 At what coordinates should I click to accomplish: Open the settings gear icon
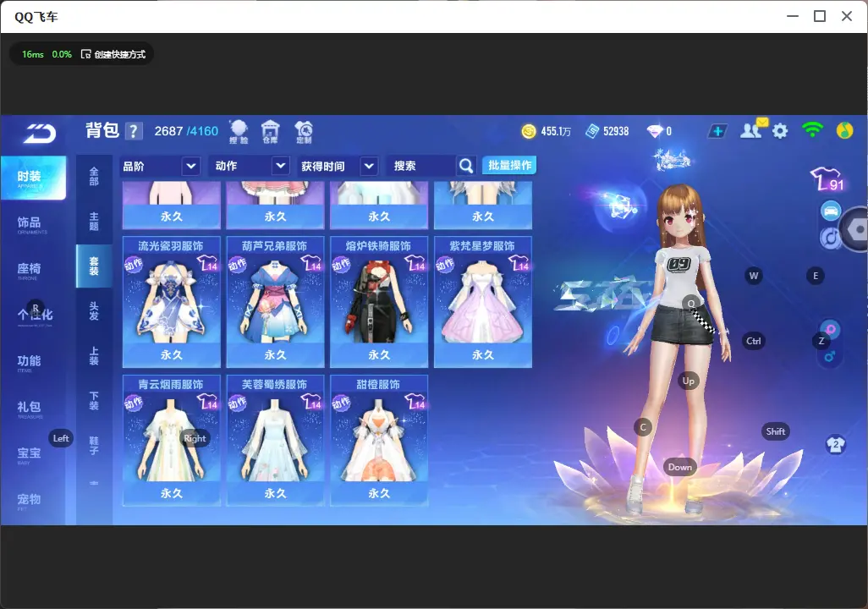pyautogui.click(x=780, y=131)
